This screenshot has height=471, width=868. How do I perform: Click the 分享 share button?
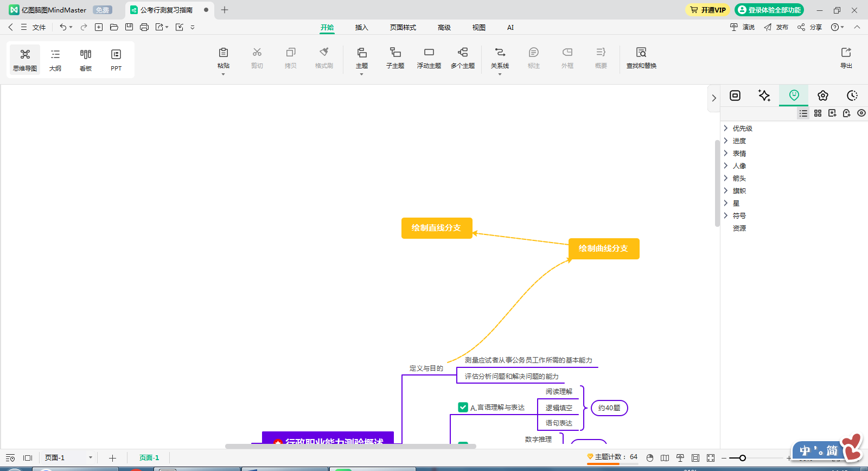(x=809, y=27)
